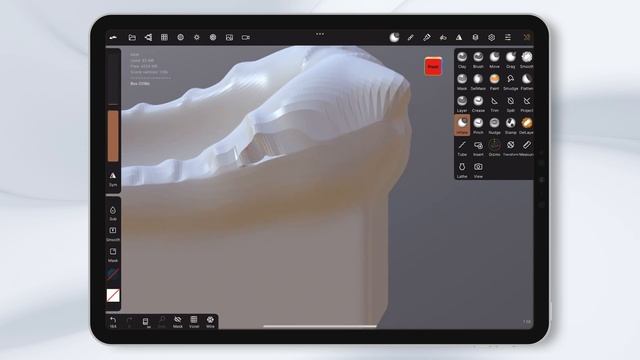
Task: Undo the last action
Action: tap(113, 322)
